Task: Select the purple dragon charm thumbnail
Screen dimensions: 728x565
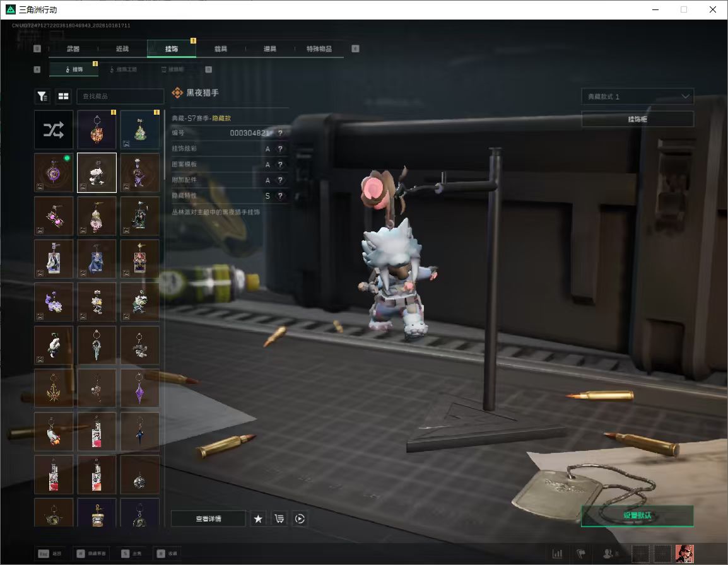Action: 54,302
